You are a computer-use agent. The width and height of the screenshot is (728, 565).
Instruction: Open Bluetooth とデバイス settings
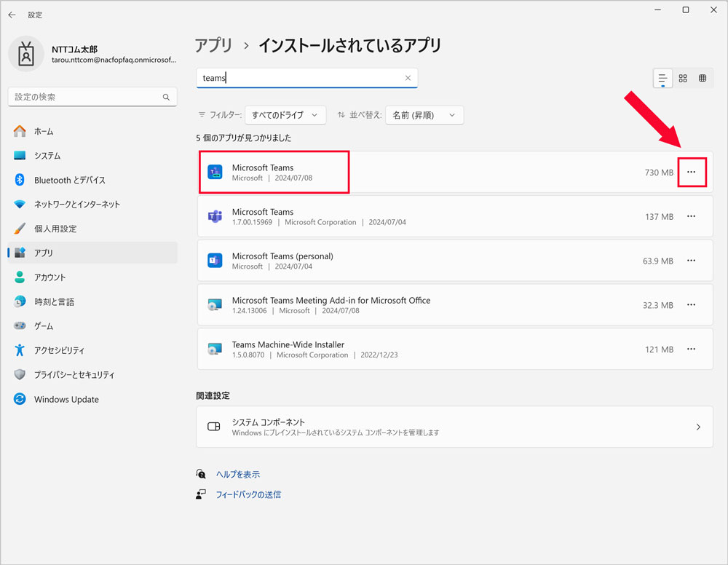click(69, 180)
